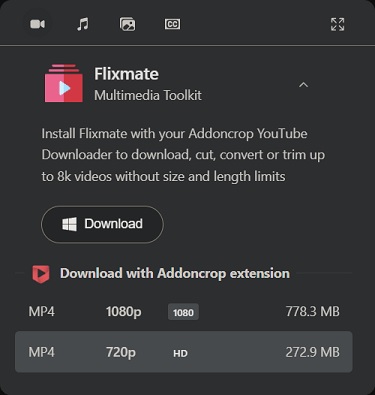The height and width of the screenshot is (395, 375).
Task: Click the Flixmate title text
Action: [126, 74]
